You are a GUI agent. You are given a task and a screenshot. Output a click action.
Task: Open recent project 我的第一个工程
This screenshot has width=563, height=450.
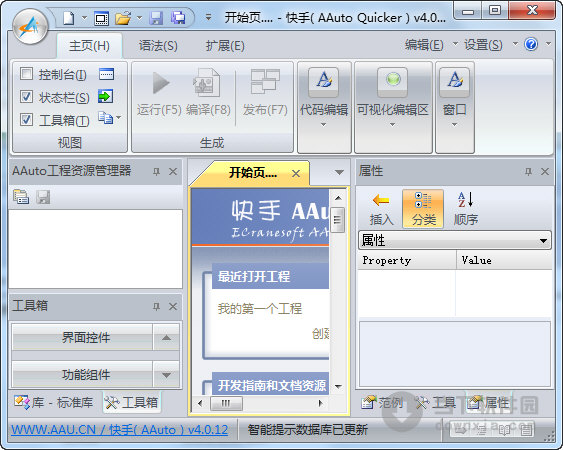coord(260,308)
